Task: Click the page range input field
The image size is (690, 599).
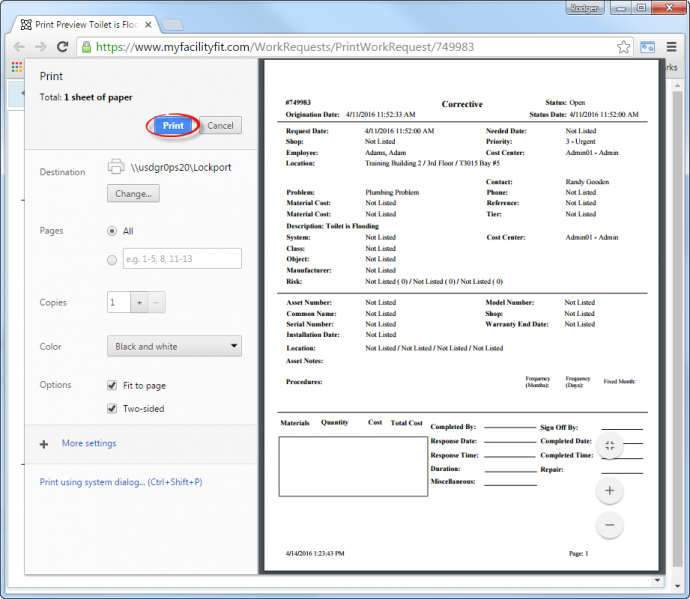Action: tap(182, 259)
